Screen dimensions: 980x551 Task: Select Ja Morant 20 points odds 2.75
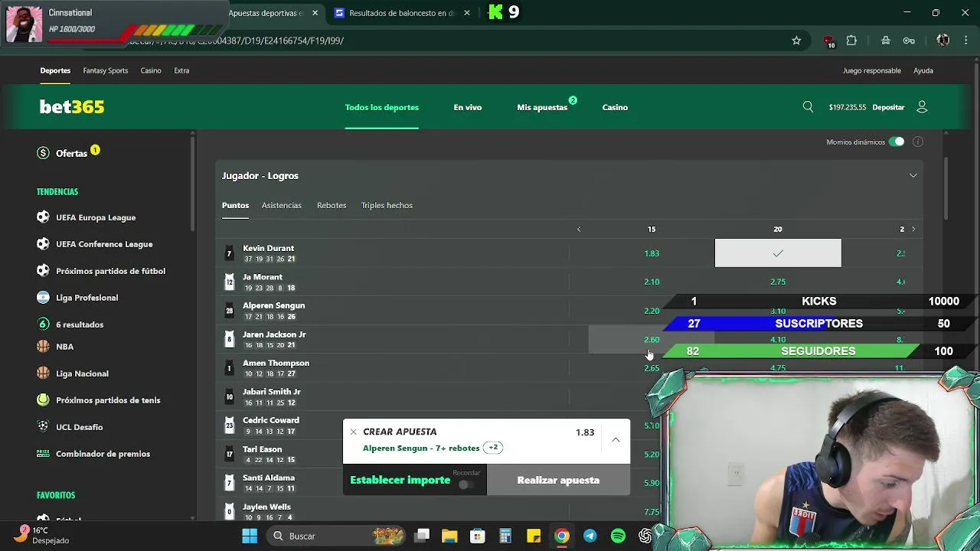click(778, 282)
